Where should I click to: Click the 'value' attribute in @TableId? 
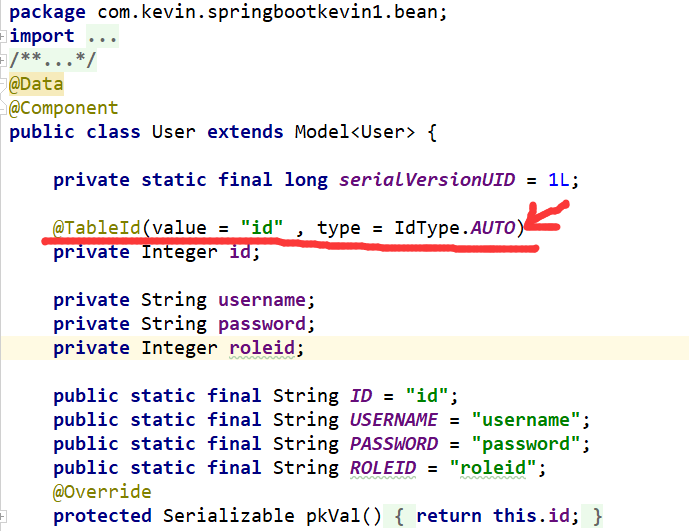pos(179,228)
